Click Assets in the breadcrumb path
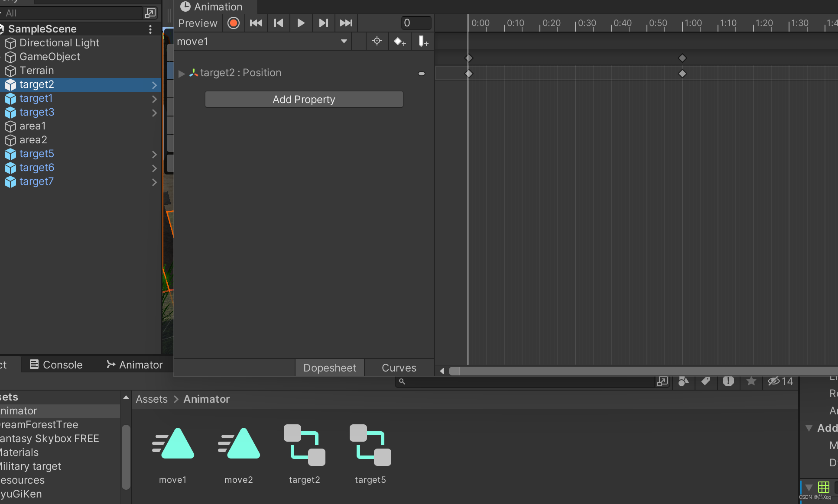This screenshot has width=838, height=504. pos(152,399)
